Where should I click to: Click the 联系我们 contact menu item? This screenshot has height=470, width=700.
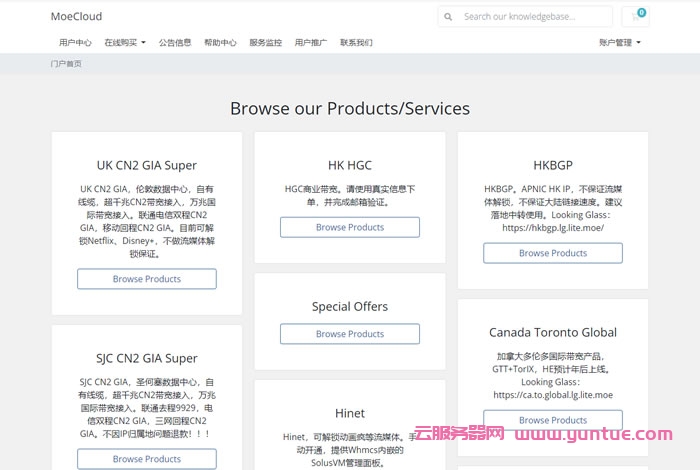coord(356,43)
